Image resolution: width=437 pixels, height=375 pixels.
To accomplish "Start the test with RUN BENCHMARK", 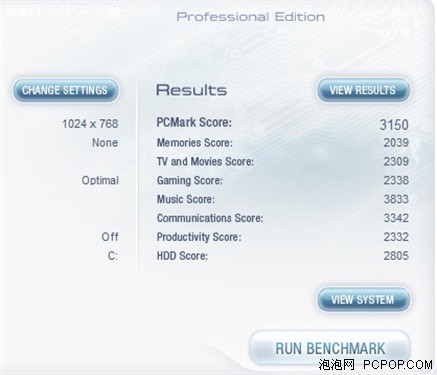I will [330, 348].
